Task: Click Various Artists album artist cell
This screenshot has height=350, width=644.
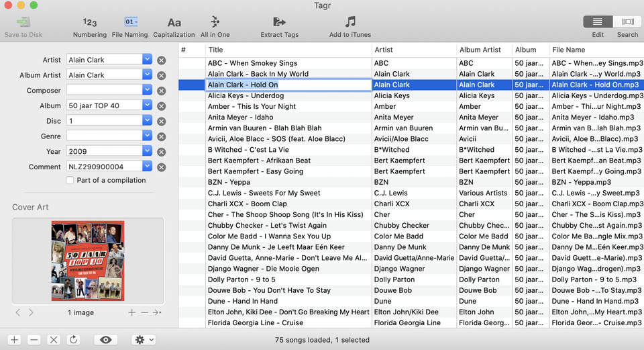Action: (483, 193)
